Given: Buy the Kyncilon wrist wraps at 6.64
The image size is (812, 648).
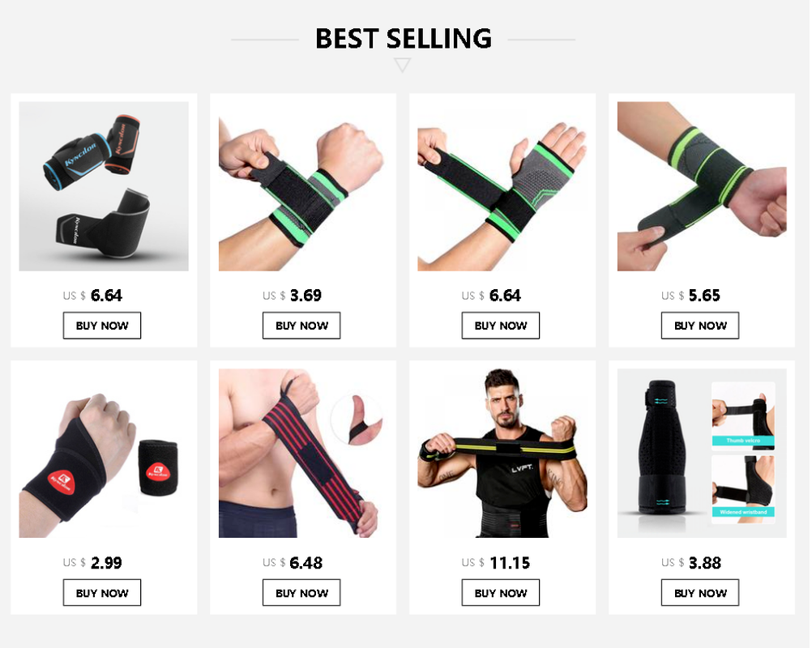Looking at the screenshot, I should pyautogui.click(x=102, y=326).
